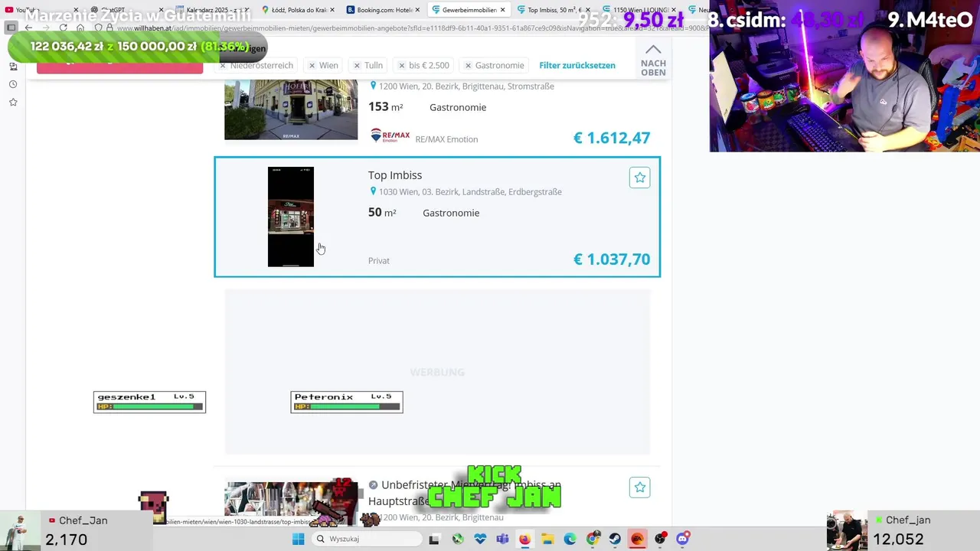Jump to top with NACH OBEN
The image size is (980, 551).
(653, 60)
